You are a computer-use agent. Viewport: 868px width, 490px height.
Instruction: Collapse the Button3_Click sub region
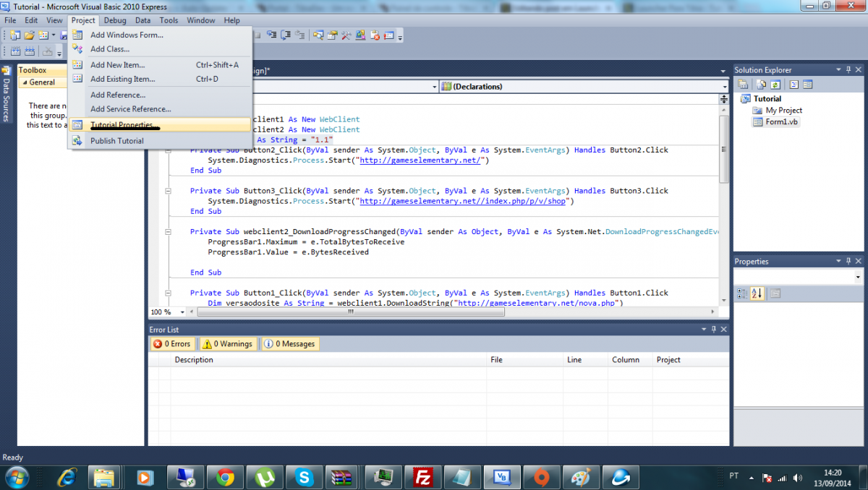tap(168, 191)
